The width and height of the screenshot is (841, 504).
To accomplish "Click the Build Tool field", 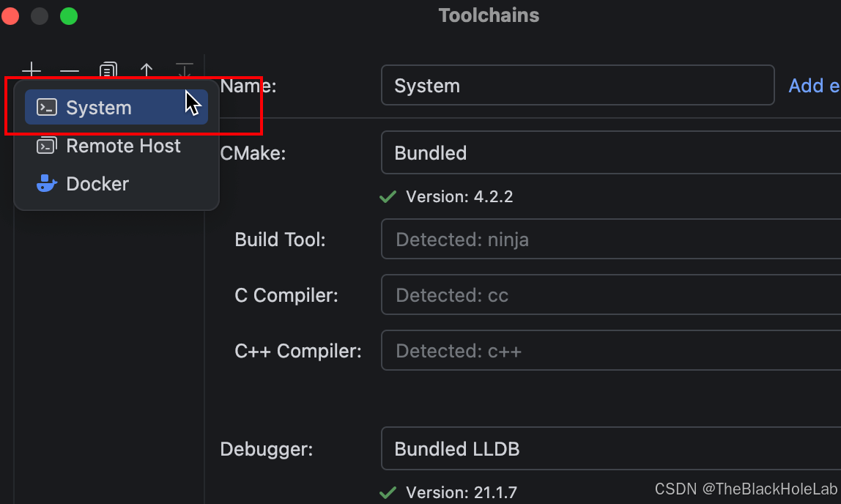I will coord(611,239).
